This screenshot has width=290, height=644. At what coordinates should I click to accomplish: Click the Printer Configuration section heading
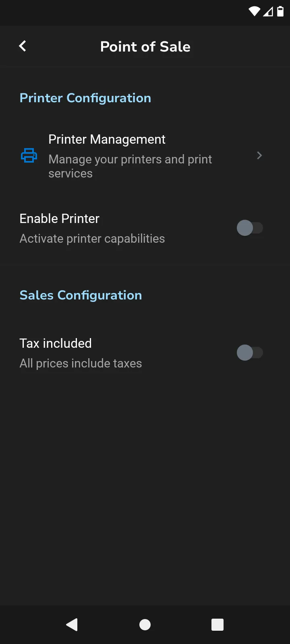click(85, 98)
